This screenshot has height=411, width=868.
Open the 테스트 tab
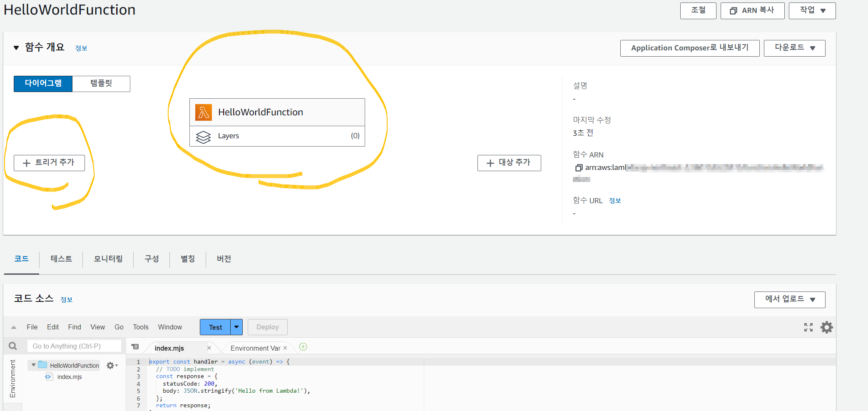61,259
